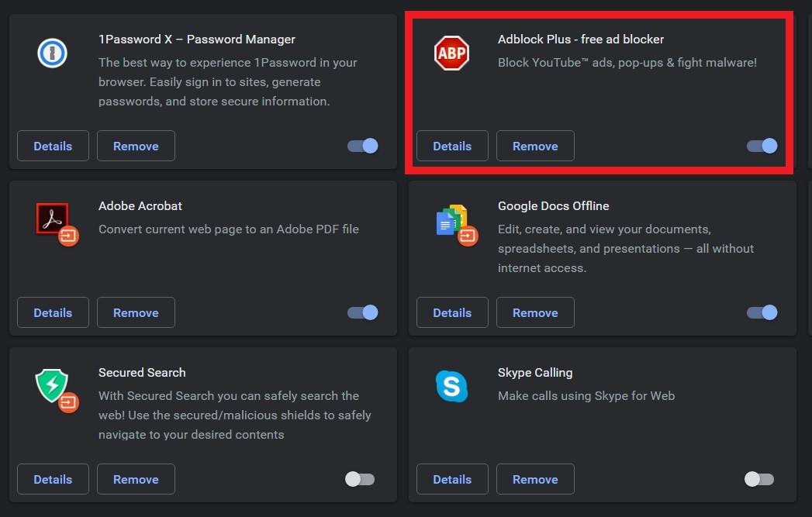Remove the Secured Search extension
The image size is (812, 517).
coord(136,479)
